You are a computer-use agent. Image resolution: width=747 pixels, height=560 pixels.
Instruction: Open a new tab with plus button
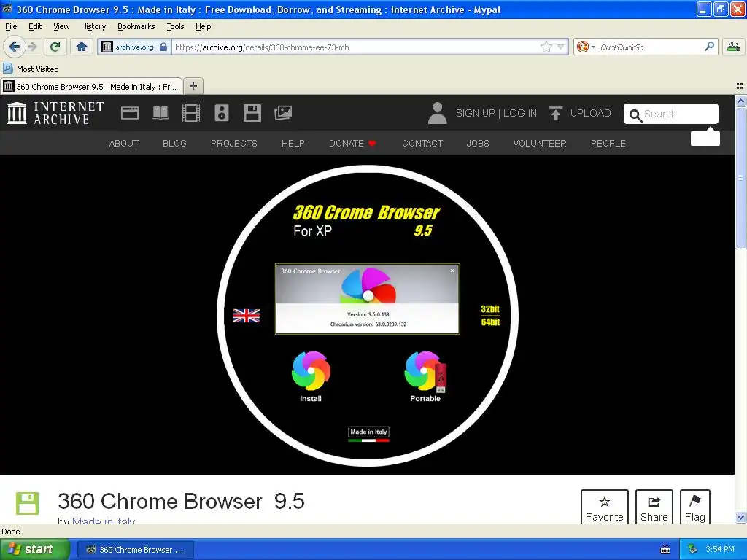pos(193,86)
